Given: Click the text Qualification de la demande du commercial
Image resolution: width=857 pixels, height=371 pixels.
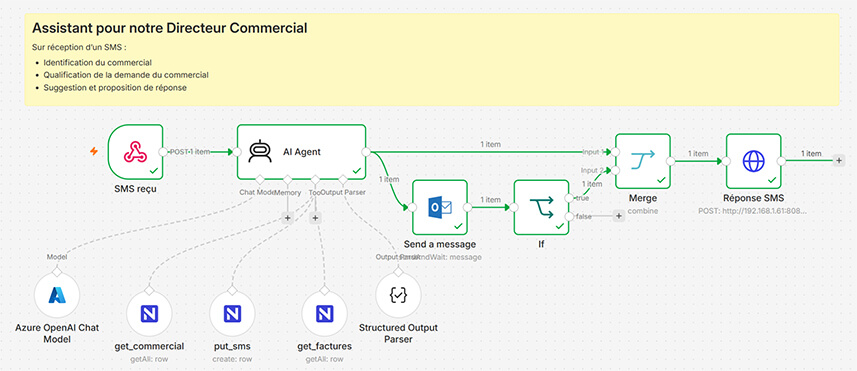Looking at the screenshot, I should [x=126, y=75].
